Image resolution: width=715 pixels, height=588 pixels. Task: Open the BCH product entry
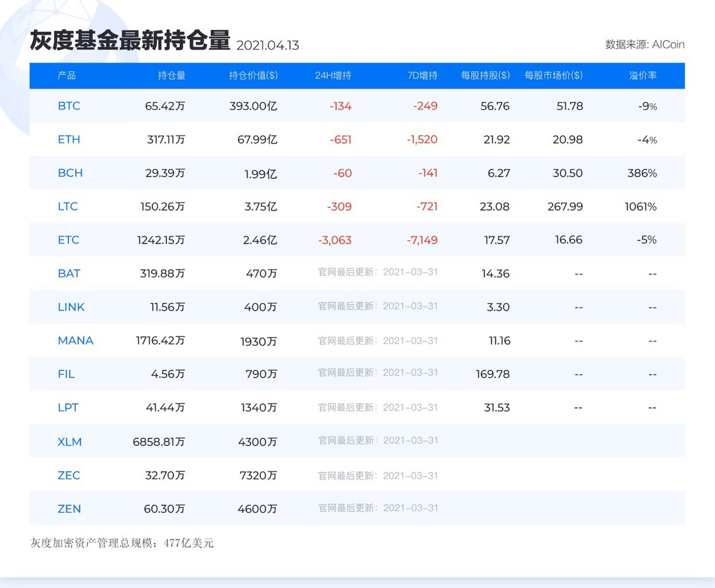(70, 173)
